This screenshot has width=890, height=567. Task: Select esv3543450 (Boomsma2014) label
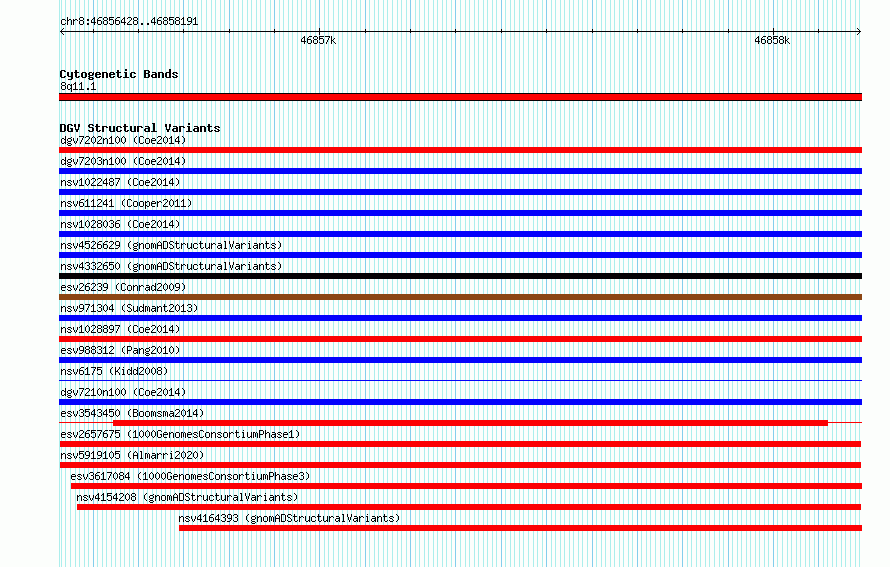pyautogui.click(x=132, y=413)
